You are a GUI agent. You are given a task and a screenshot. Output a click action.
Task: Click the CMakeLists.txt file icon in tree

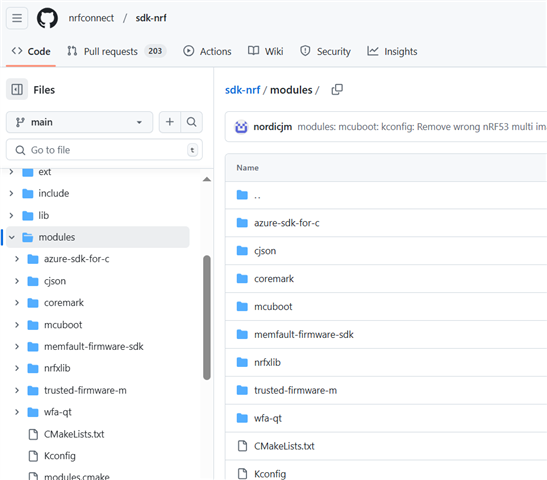coord(33,434)
